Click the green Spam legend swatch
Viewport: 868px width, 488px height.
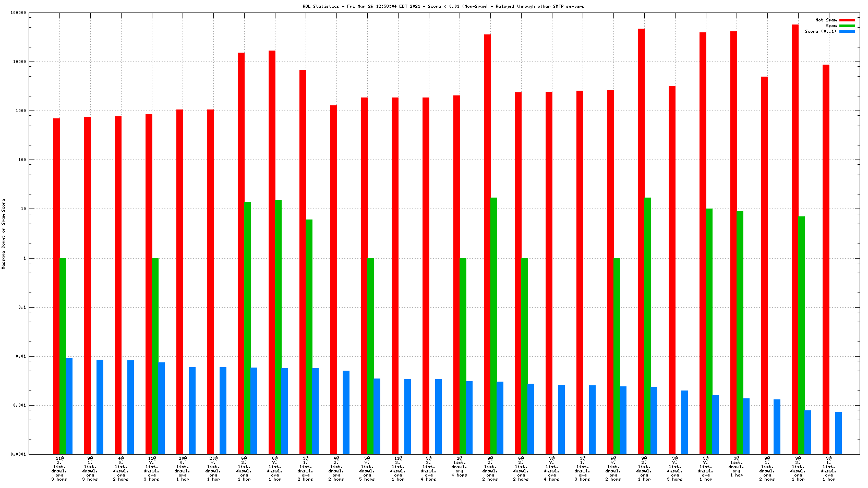(x=847, y=26)
